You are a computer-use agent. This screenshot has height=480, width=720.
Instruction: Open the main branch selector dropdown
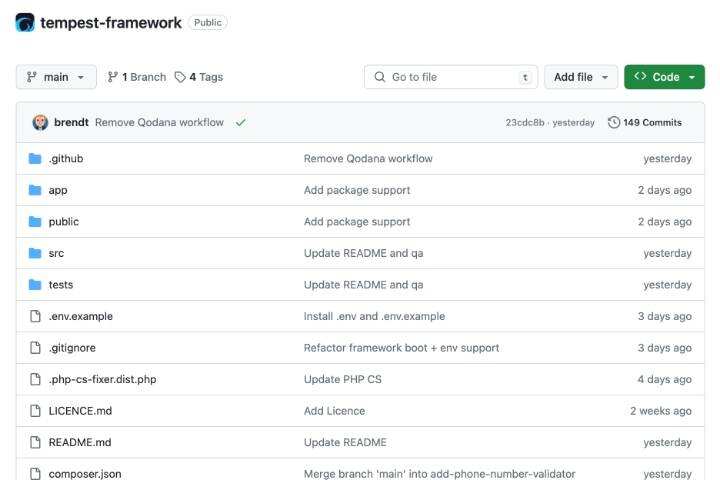point(56,77)
